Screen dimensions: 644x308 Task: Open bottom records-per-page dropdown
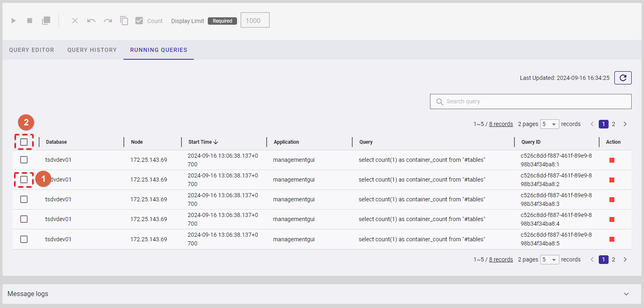(x=549, y=259)
